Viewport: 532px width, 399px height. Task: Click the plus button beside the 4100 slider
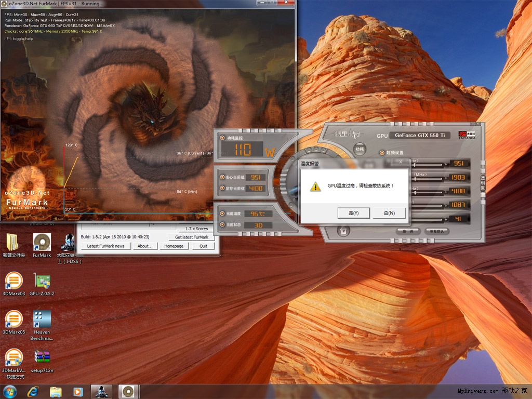(x=445, y=192)
